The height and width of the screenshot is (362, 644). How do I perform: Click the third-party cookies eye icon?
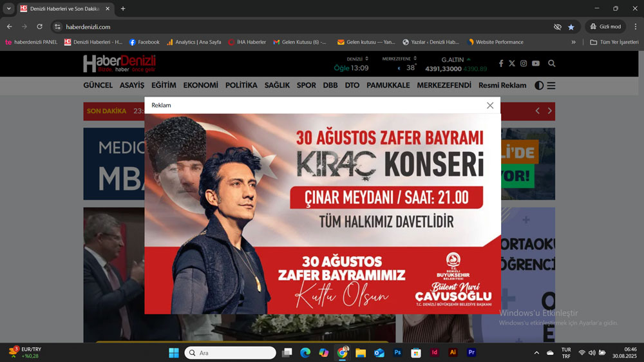(x=558, y=27)
